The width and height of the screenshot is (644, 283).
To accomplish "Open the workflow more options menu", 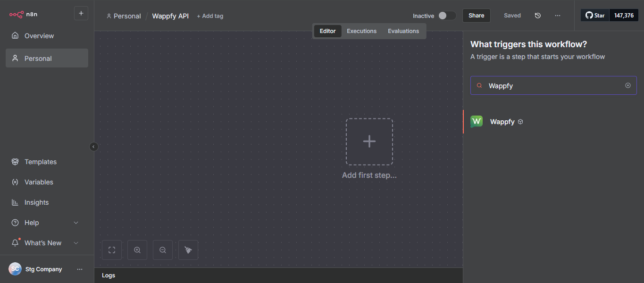I will 558,16.
